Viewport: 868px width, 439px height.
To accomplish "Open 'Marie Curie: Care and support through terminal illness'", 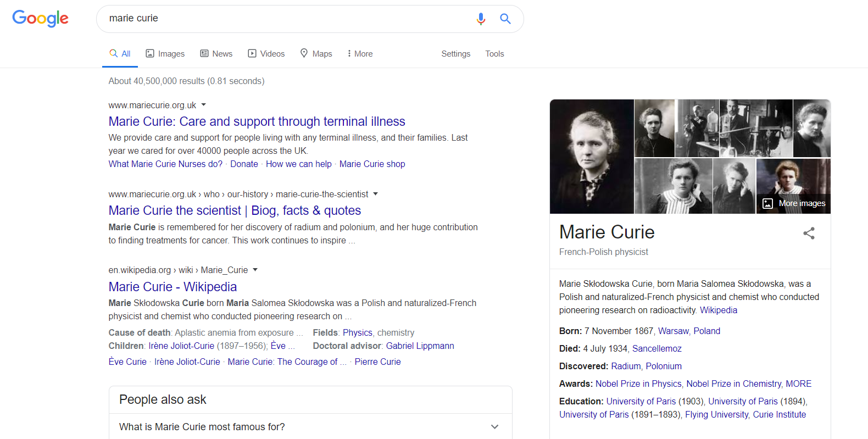I will pyautogui.click(x=257, y=121).
